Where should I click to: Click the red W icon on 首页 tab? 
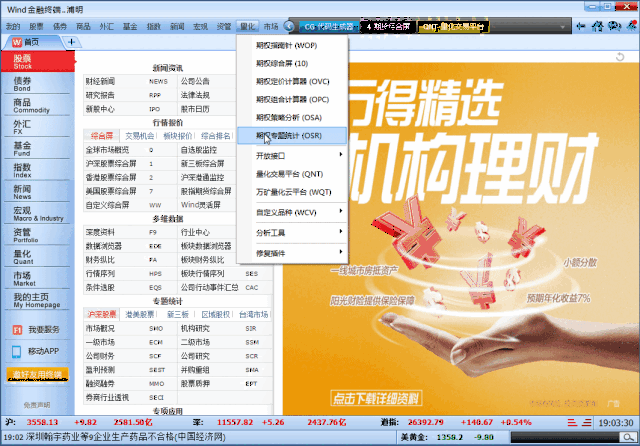17,42
